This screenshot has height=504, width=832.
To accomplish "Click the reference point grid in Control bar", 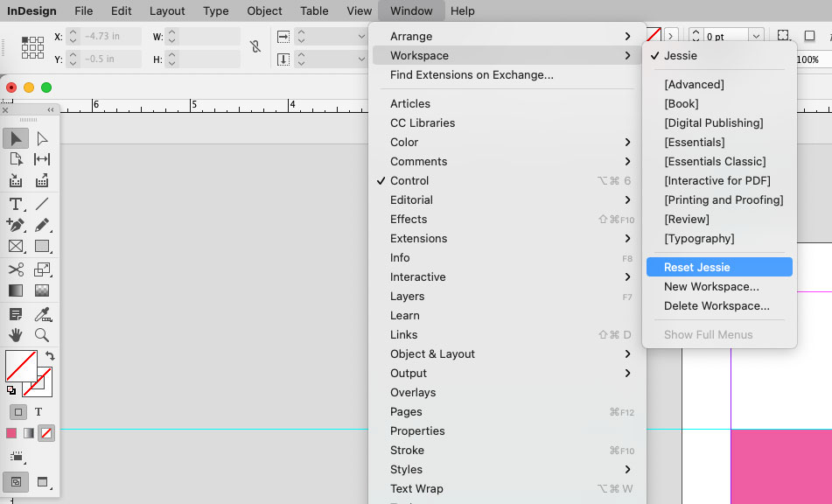I will [32, 47].
